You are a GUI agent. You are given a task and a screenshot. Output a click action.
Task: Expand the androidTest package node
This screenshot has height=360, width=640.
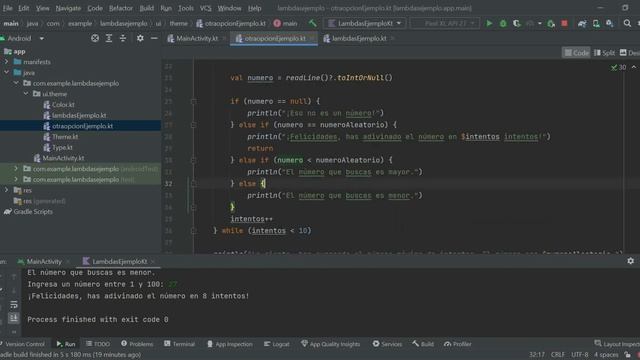16,169
